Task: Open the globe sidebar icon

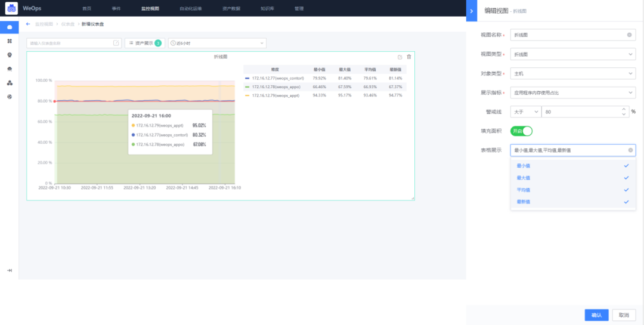Action: [x=10, y=97]
